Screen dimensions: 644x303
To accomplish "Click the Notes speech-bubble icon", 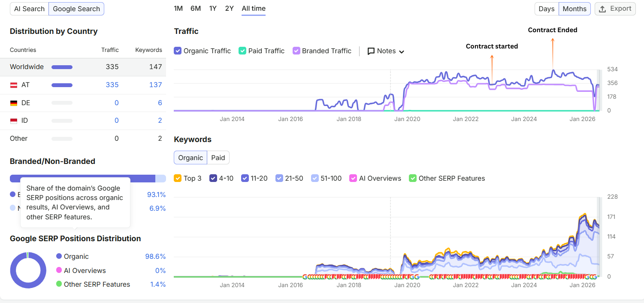I will point(371,51).
